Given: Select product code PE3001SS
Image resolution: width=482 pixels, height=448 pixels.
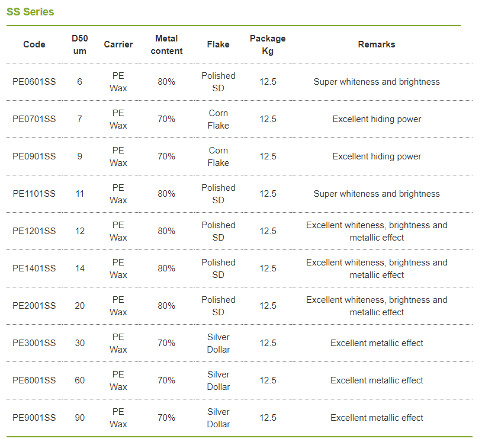Looking at the screenshot, I should tap(34, 343).
